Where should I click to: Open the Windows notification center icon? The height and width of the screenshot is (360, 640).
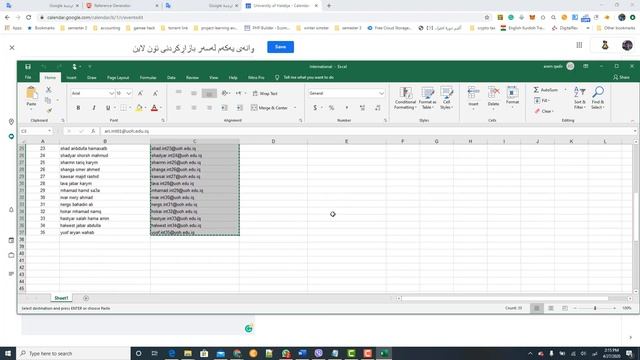click(629, 353)
